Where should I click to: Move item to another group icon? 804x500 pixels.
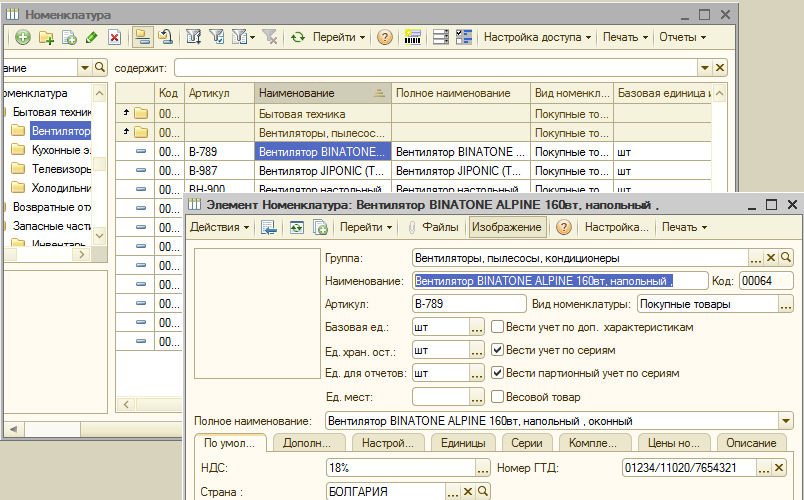[165, 37]
